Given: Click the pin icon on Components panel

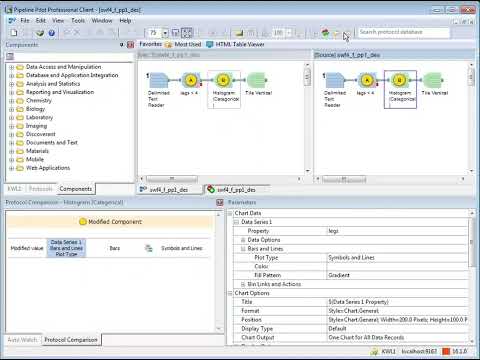Looking at the screenshot, I should click(x=122, y=45).
